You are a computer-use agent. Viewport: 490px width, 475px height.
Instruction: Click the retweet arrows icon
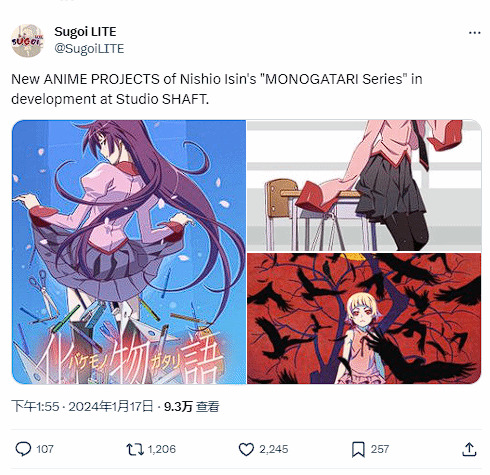[x=135, y=449]
